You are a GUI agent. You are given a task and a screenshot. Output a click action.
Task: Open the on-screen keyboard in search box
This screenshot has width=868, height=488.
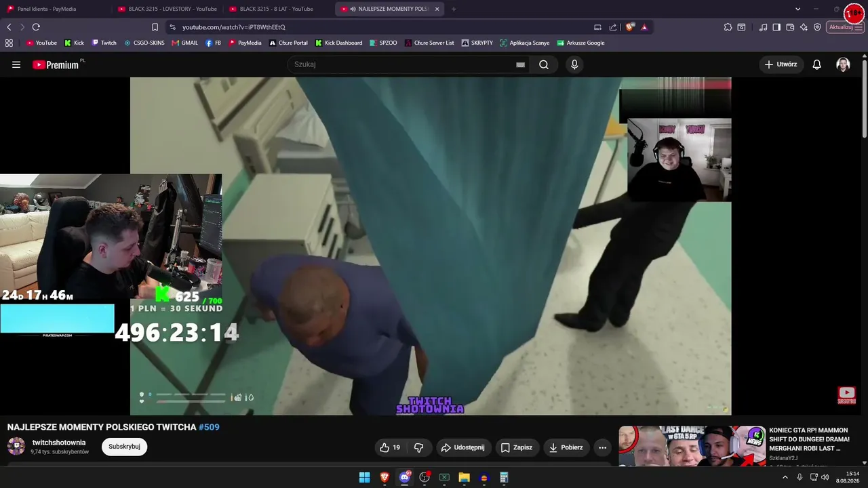(x=520, y=64)
